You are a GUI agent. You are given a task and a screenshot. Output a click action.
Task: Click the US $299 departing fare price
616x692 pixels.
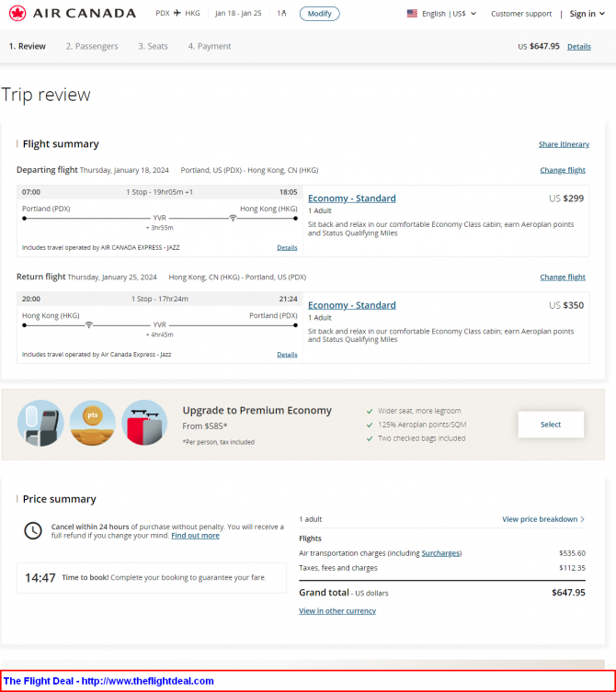[x=566, y=199]
